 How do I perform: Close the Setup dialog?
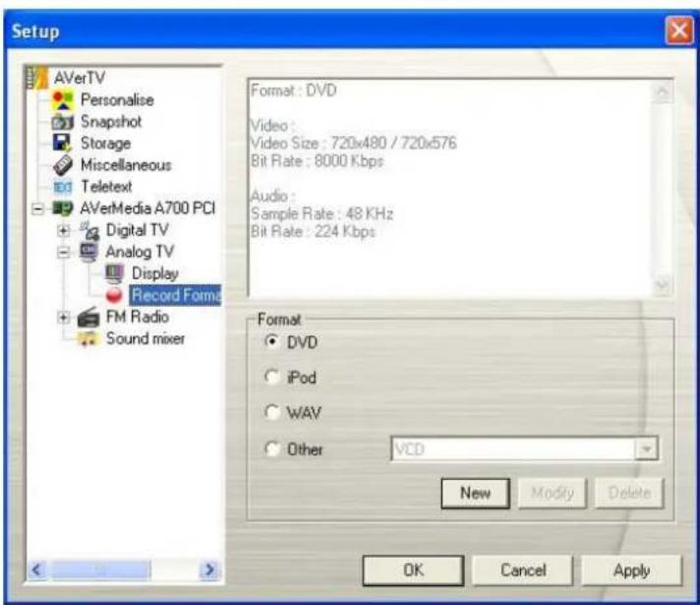pos(679,30)
